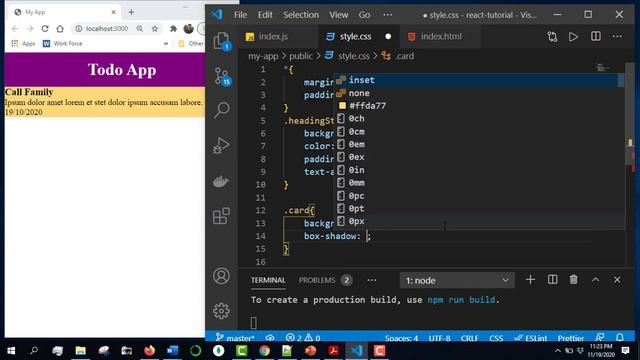The width and height of the screenshot is (640, 360).
Task: Open the Selection menu
Action: tap(301, 15)
